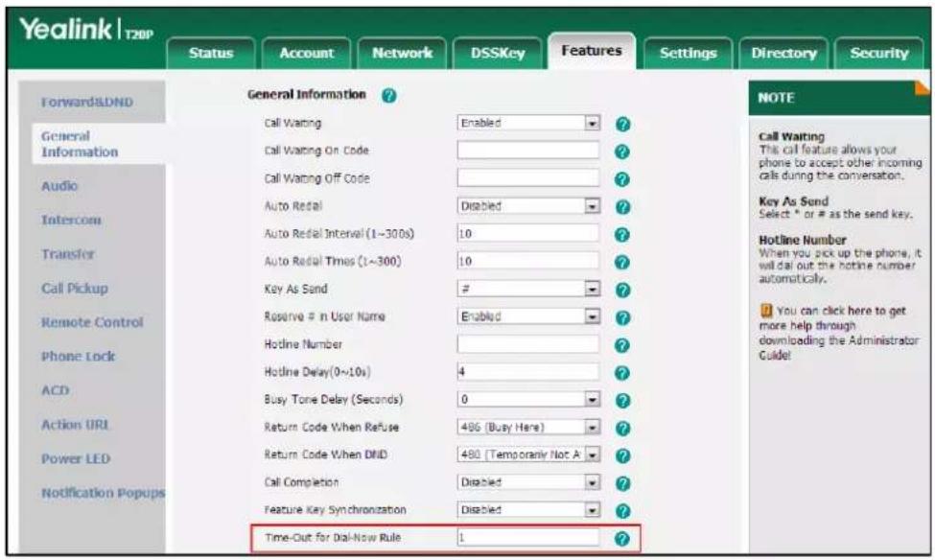Go to the Settings tab
This screenshot has width=935, height=560.
pos(689,53)
